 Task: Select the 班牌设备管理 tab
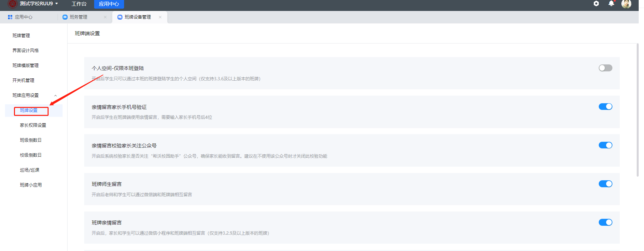click(140, 17)
